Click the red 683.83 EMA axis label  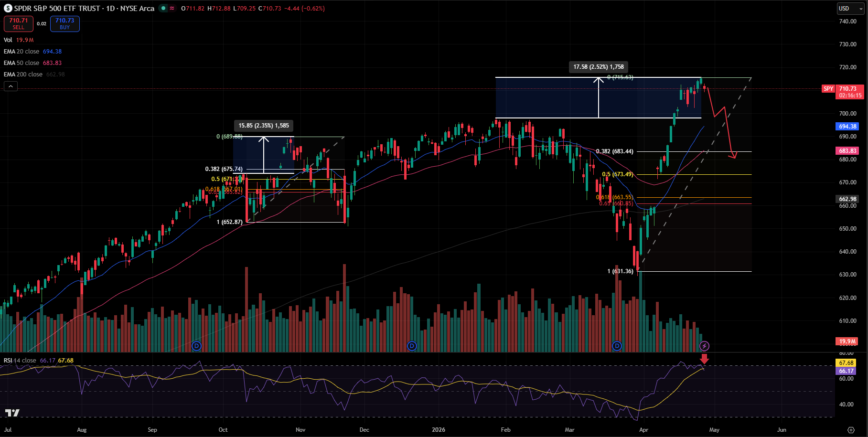[848, 151]
